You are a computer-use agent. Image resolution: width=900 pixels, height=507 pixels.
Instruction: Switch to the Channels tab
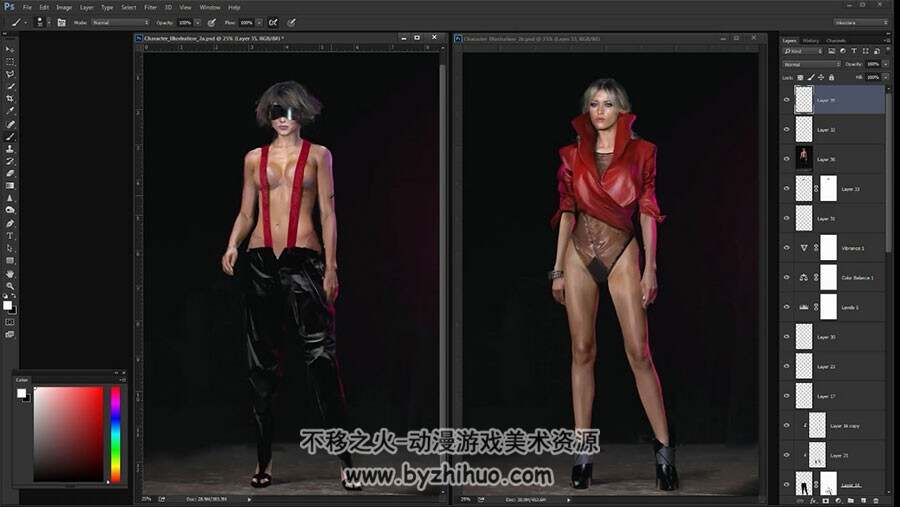[x=836, y=41]
